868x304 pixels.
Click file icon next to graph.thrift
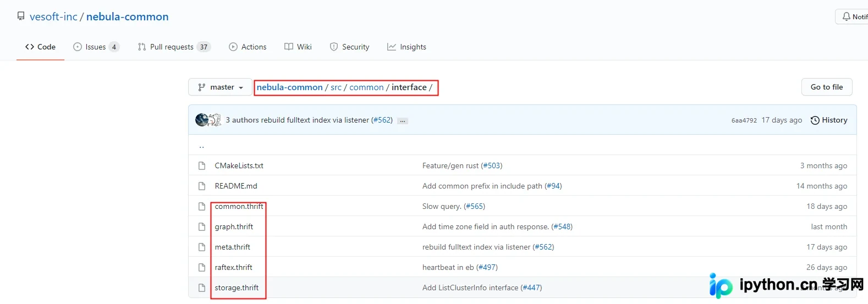tap(202, 226)
